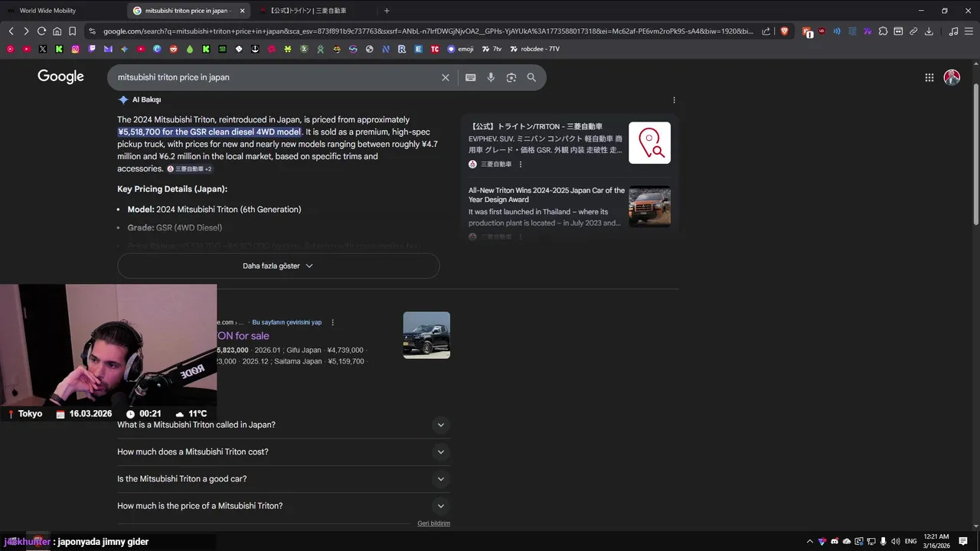This screenshot has height=551, width=980.
Task: Open the Instagram bookmark icon
Action: (75, 49)
